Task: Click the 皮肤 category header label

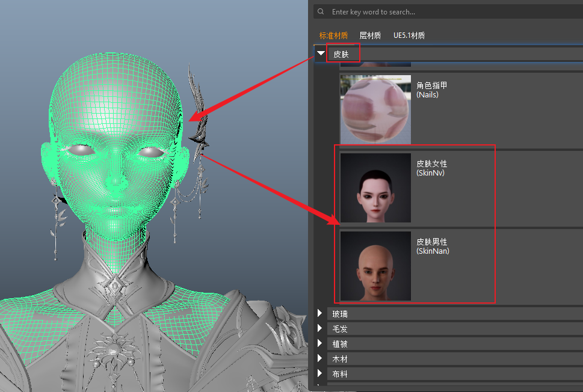Action: (x=341, y=54)
